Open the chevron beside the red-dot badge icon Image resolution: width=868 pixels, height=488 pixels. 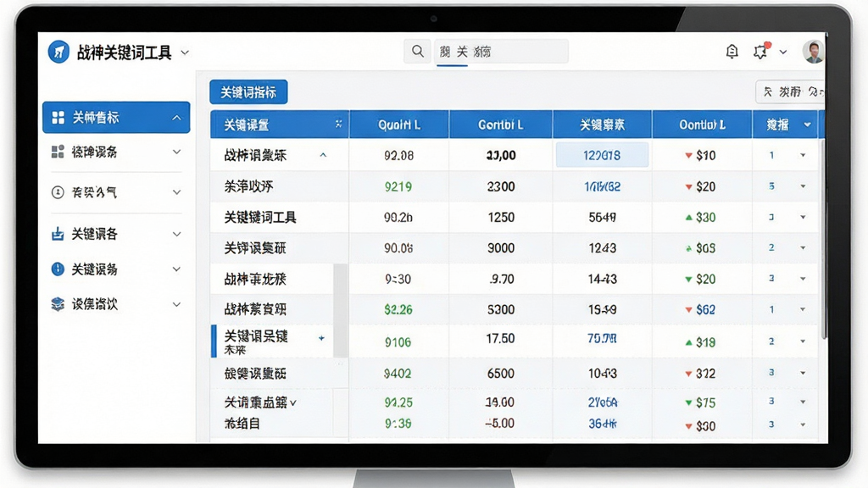click(783, 52)
